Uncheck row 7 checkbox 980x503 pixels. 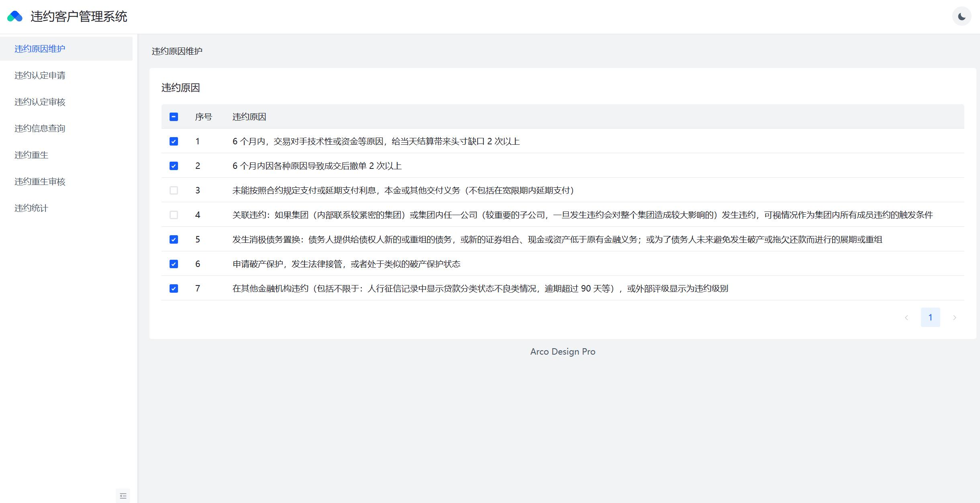tap(174, 289)
